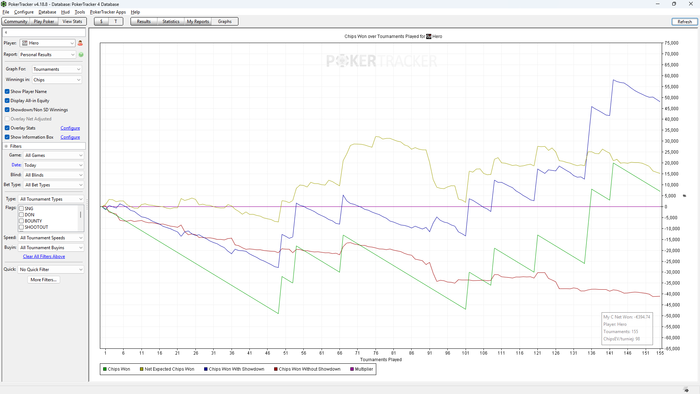Viewport: 700px width, 394px height.
Task: Select the T tournament toggle button
Action: 116,21
